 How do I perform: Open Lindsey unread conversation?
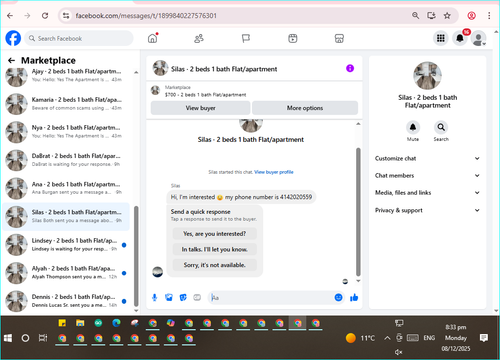tap(66, 245)
